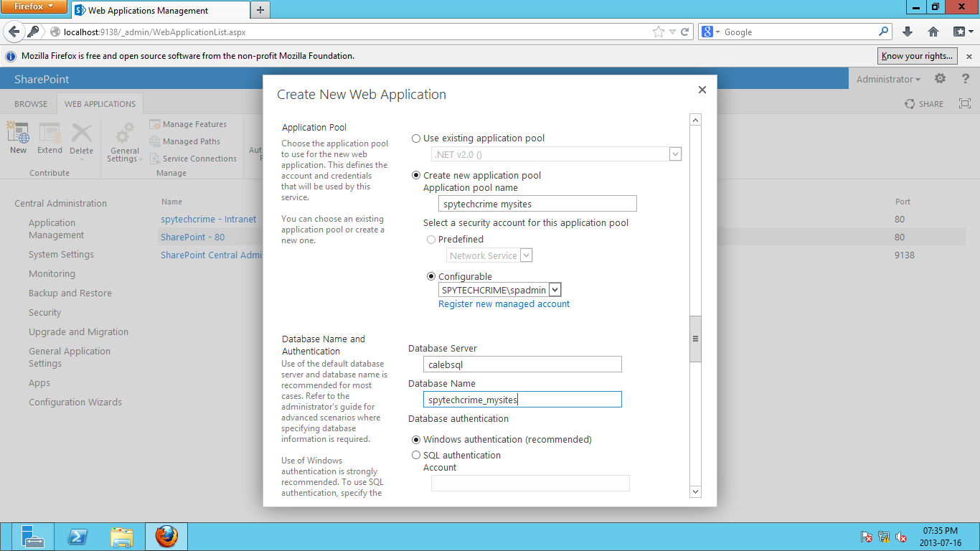
Task: Open the spytechcrime - Intranet web application
Action: (208, 220)
